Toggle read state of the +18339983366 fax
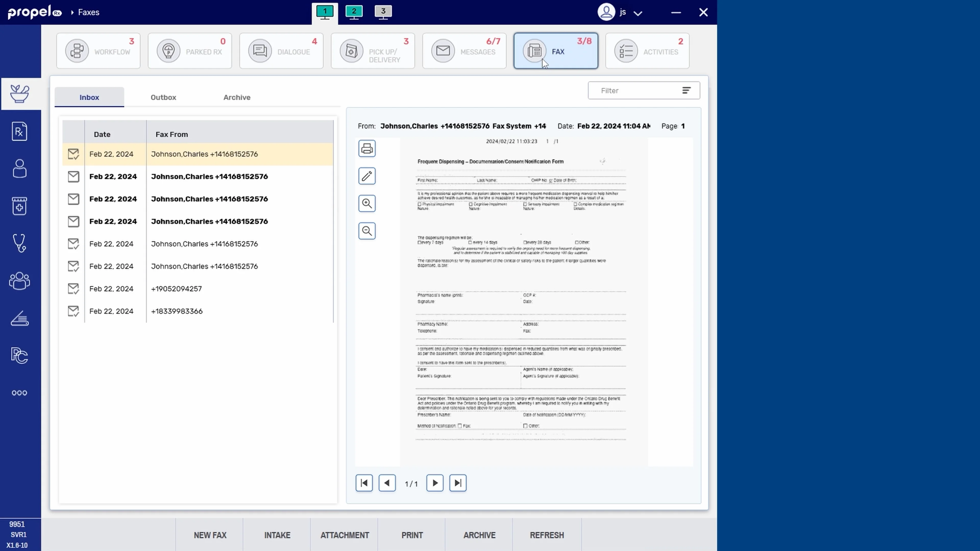The height and width of the screenshot is (551, 980). [x=73, y=311]
